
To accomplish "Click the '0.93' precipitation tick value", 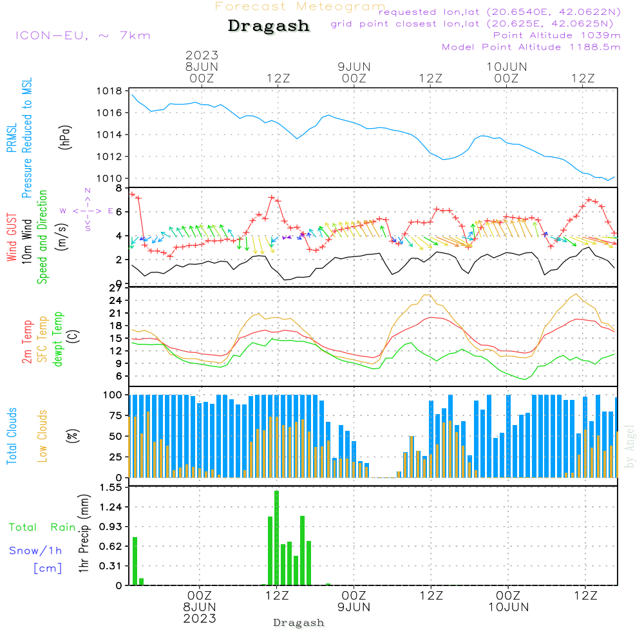I will click(x=111, y=527).
